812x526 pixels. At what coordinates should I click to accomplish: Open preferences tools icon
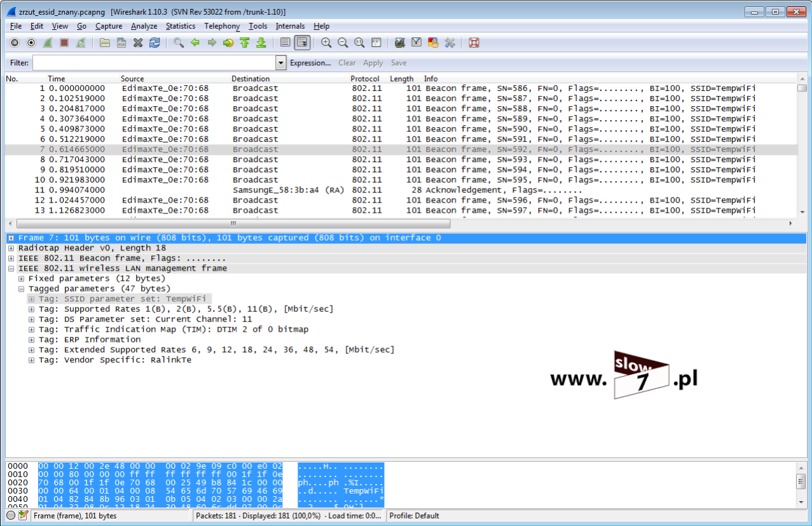click(450, 43)
